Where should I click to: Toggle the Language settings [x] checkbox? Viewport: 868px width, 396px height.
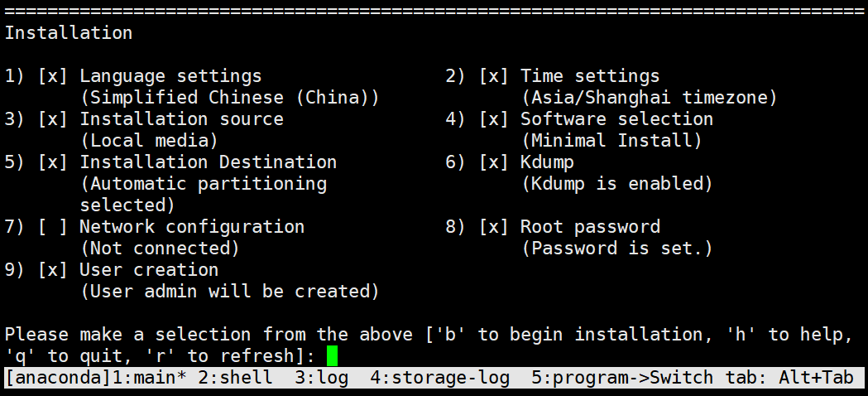pyautogui.click(x=53, y=76)
